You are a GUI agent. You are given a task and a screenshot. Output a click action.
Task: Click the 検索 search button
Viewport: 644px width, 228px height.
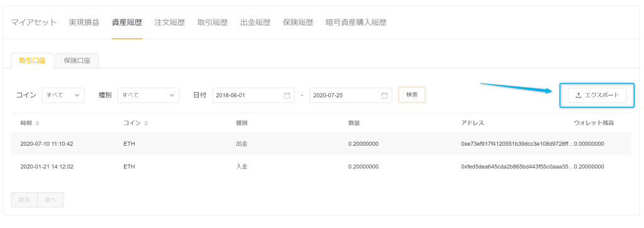coord(412,95)
